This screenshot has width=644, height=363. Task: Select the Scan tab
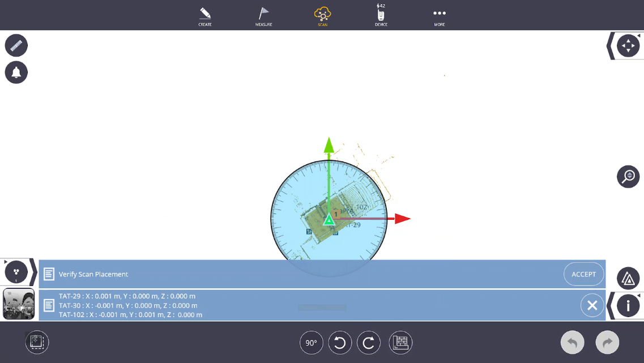coord(322,16)
